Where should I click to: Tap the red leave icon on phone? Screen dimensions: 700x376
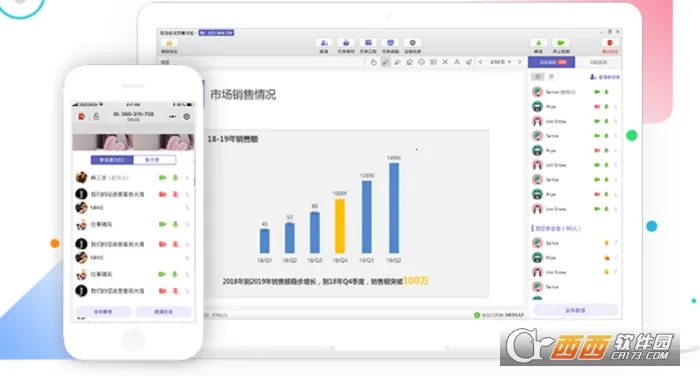pyautogui.click(x=82, y=116)
